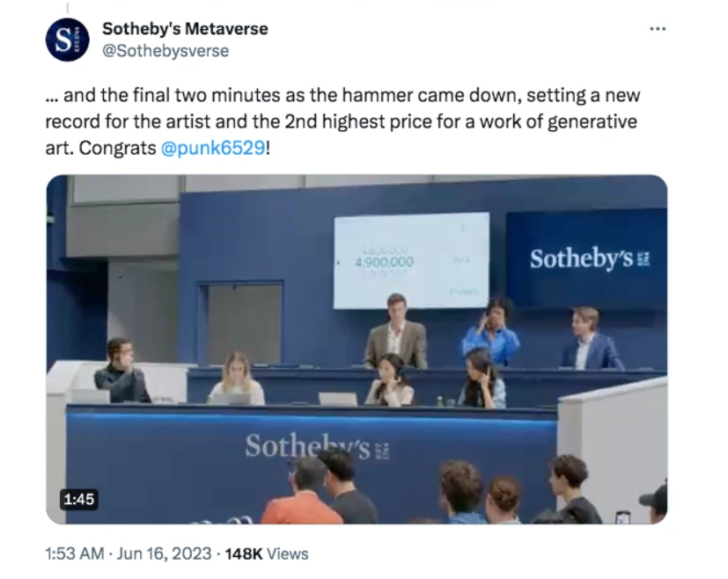Click the 1:45 video duration badge
This screenshot has height=579, width=728.
click(x=79, y=499)
